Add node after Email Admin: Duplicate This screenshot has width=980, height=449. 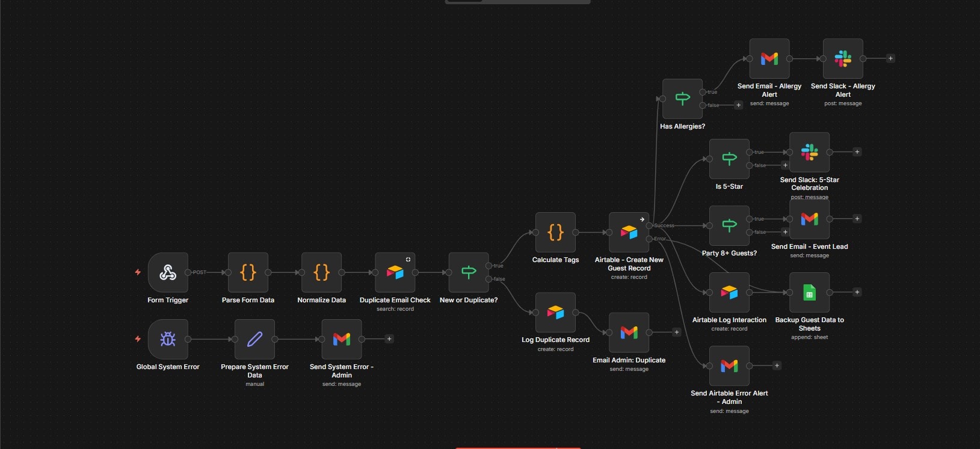coord(677,332)
